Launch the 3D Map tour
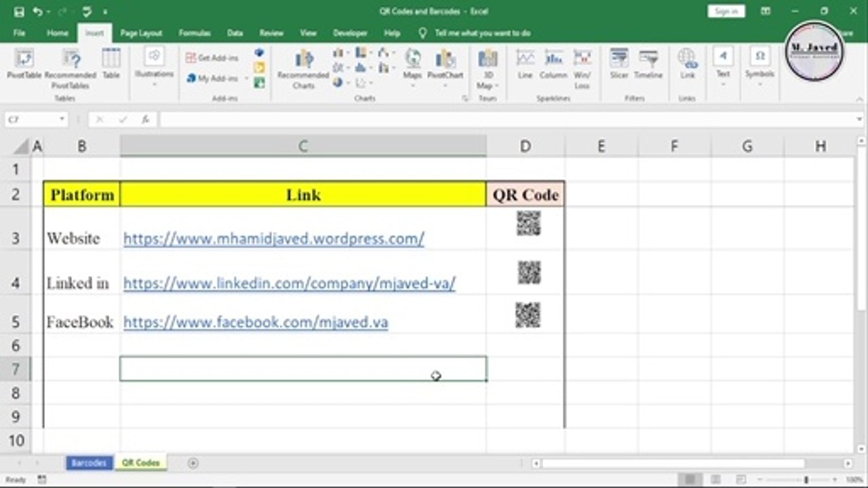The height and width of the screenshot is (488, 868). (487, 69)
